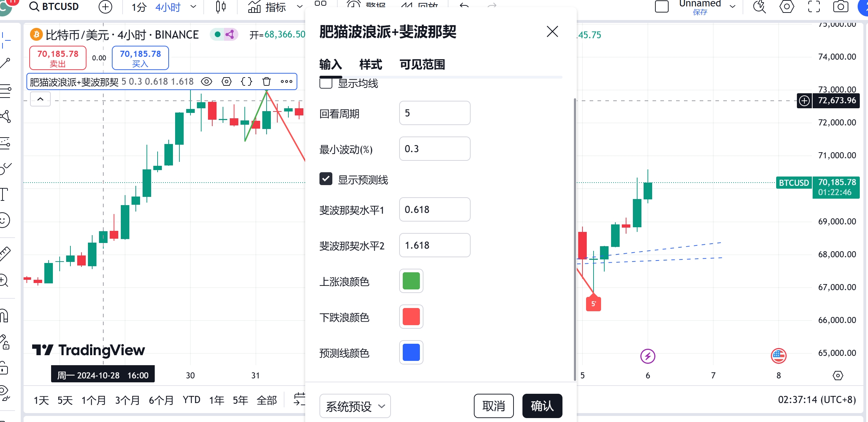Click the 取消 button

(493, 406)
